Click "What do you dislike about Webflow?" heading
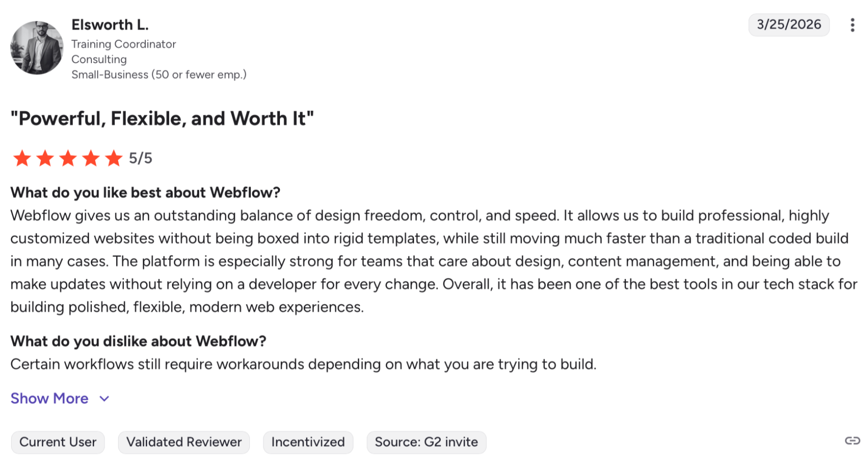This screenshot has height=465, width=868. [x=139, y=341]
